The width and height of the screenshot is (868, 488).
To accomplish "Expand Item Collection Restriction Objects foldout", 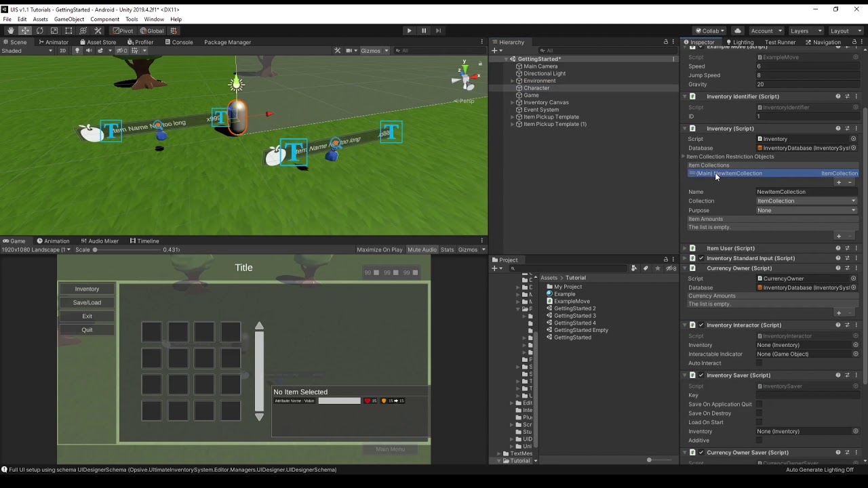I will pyautogui.click(x=684, y=157).
